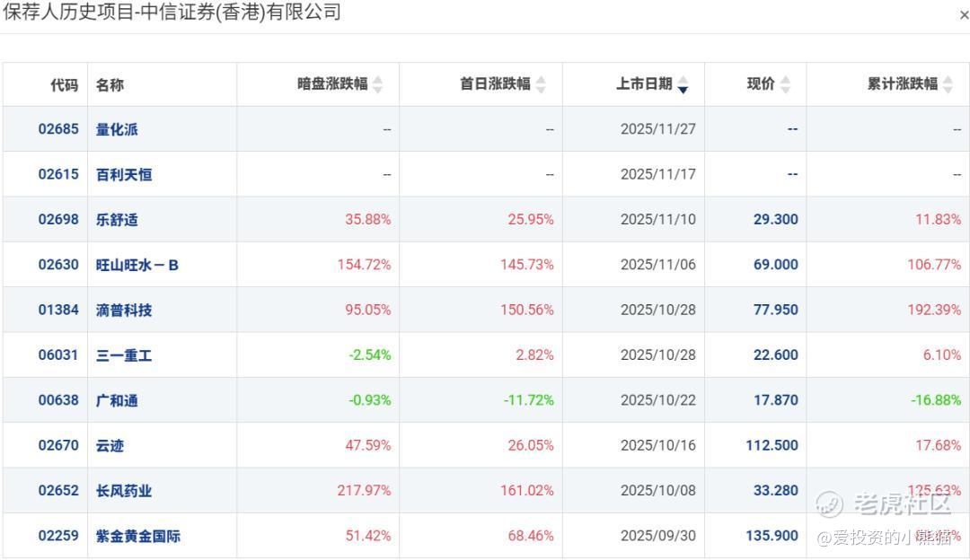Open stock 长风药业
Image resolution: width=970 pixels, height=560 pixels.
(x=124, y=490)
